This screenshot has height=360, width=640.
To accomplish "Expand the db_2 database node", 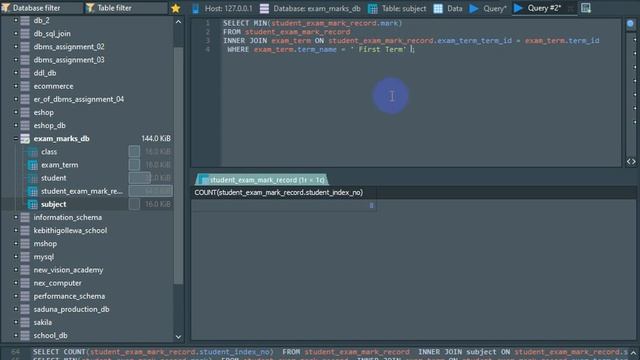I will pyautogui.click(x=16, y=20).
